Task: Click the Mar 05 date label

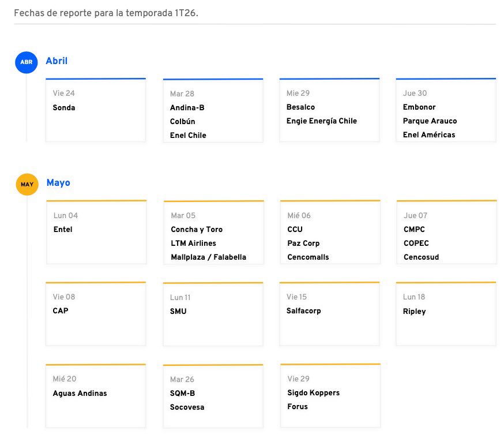Action: tap(183, 215)
